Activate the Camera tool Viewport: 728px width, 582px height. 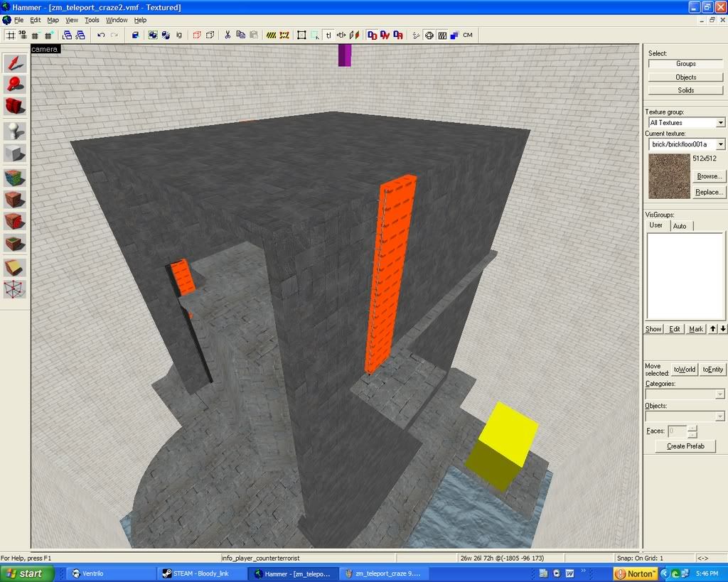[x=15, y=107]
